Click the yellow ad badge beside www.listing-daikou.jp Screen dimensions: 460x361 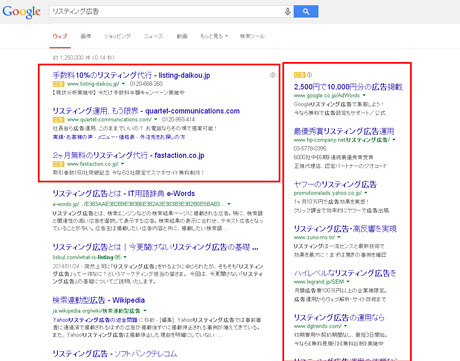(x=58, y=84)
